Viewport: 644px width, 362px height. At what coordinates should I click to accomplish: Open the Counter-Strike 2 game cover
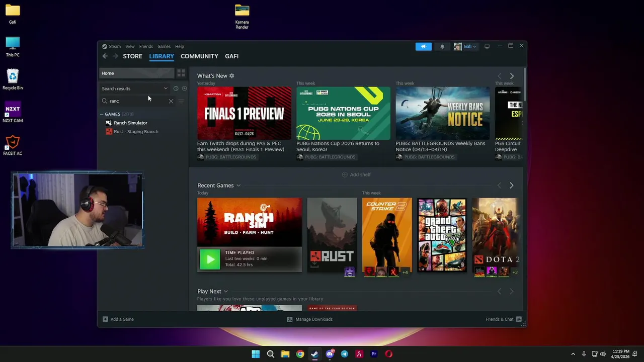click(x=387, y=235)
